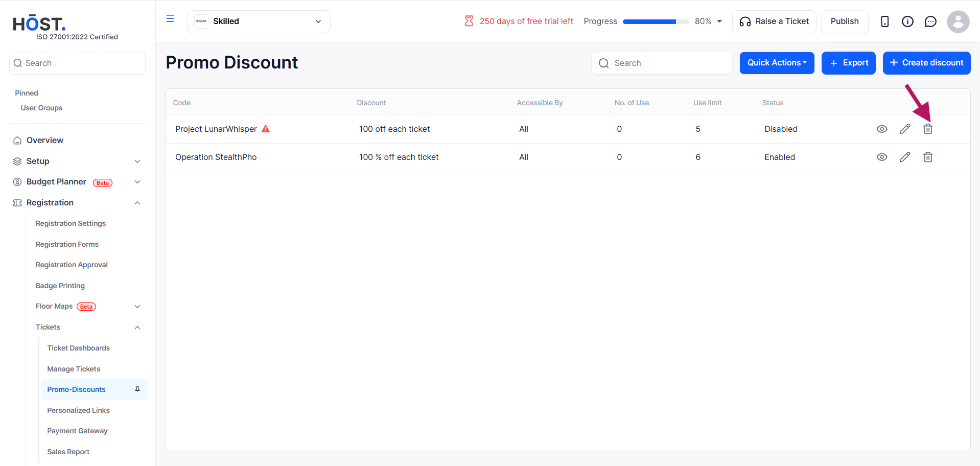Viewport: 980px width, 466px height.
Task: Collapse sidebar with hamburger menu icon
Action: coord(170,19)
